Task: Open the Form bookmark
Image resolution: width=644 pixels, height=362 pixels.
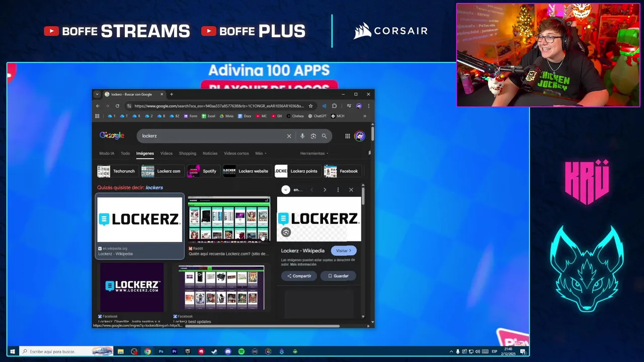Action: coord(190,116)
